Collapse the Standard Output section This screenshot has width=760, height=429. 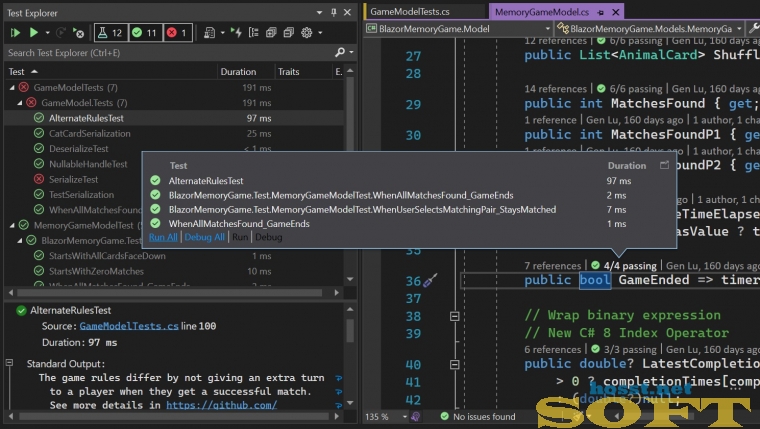pos(9,363)
